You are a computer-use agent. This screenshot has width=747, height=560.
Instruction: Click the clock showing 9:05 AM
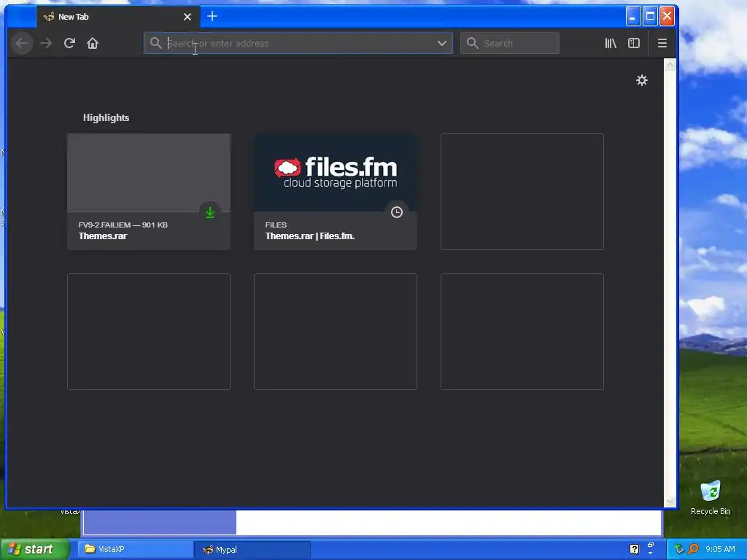pos(720,549)
